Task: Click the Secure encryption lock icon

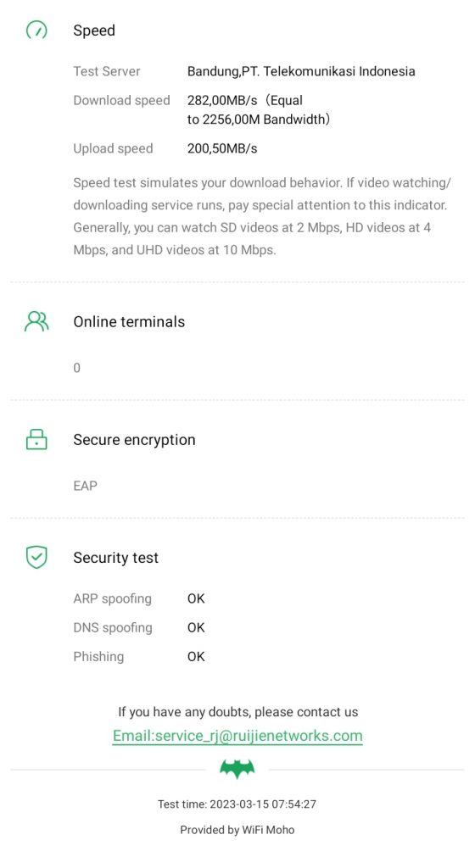Action: tap(36, 439)
